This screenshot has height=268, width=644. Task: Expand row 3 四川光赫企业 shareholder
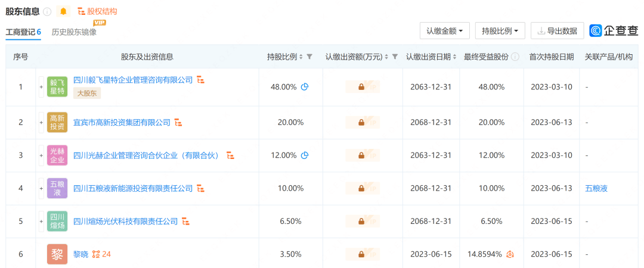tap(41, 155)
